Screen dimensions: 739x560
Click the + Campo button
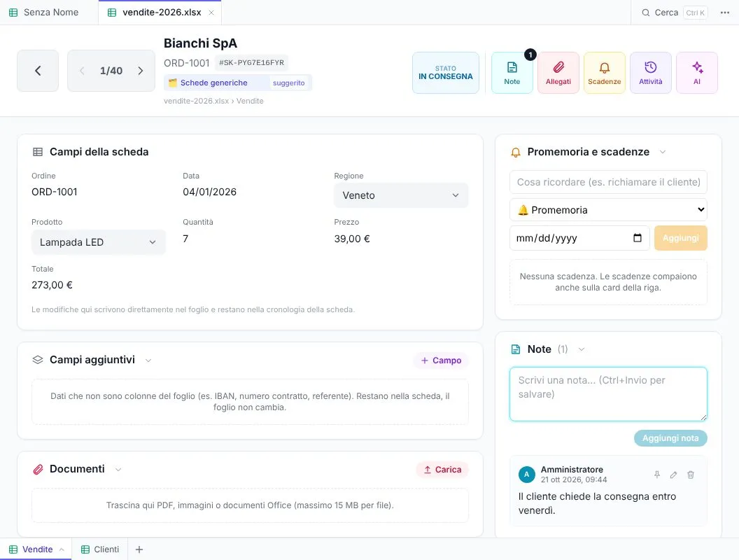pos(441,360)
